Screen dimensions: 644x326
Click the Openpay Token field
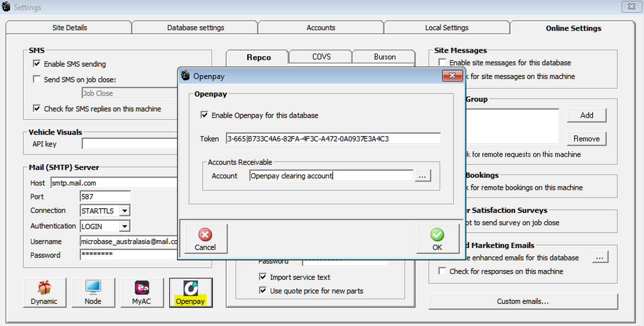(x=333, y=138)
